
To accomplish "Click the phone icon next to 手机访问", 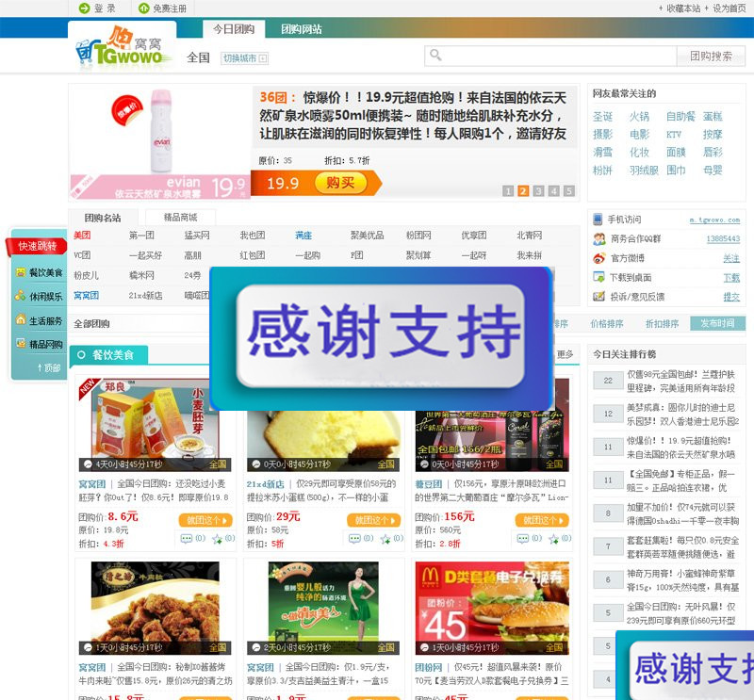I will [x=598, y=220].
